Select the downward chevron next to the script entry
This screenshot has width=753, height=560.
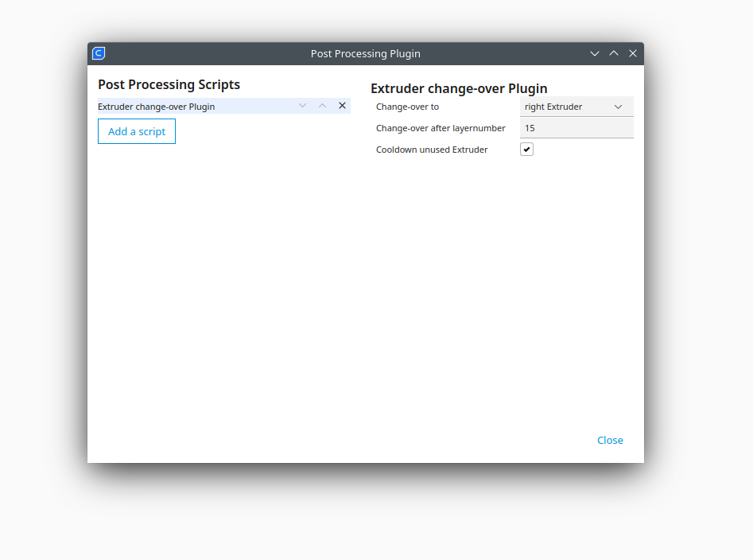pos(302,105)
